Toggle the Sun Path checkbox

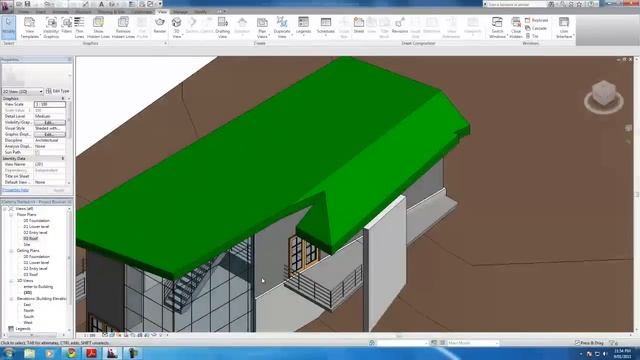37,152
